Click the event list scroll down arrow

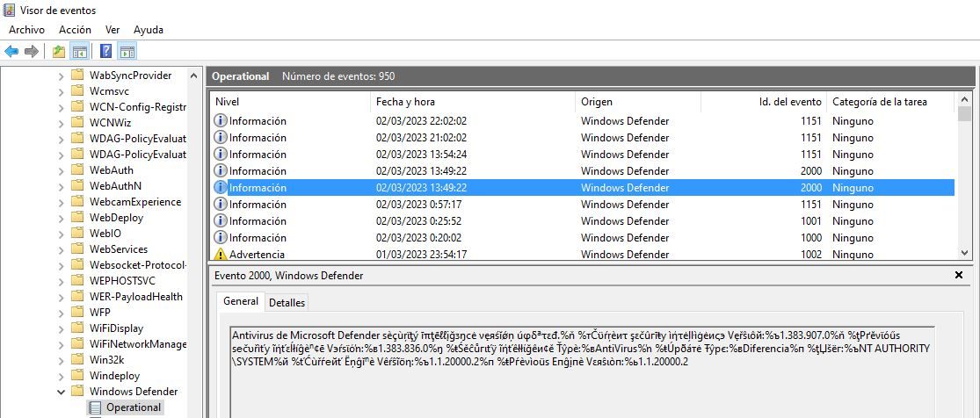[964, 253]
